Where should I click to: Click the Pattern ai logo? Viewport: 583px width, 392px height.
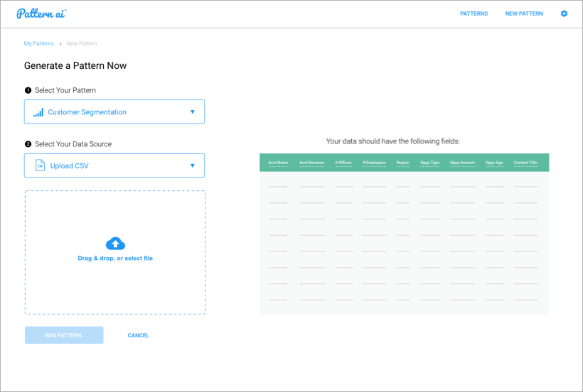(x=41, y=13)
